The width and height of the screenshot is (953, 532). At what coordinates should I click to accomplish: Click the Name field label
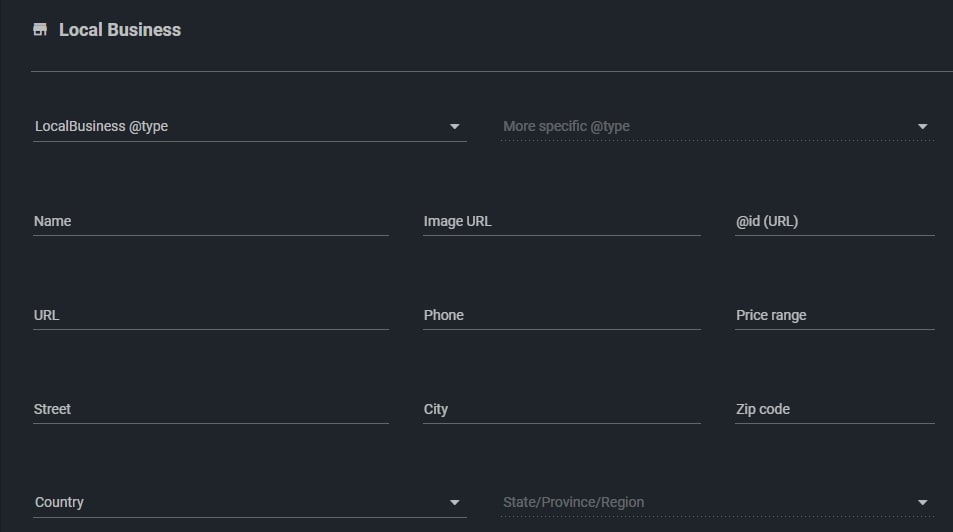pos(52,221)
